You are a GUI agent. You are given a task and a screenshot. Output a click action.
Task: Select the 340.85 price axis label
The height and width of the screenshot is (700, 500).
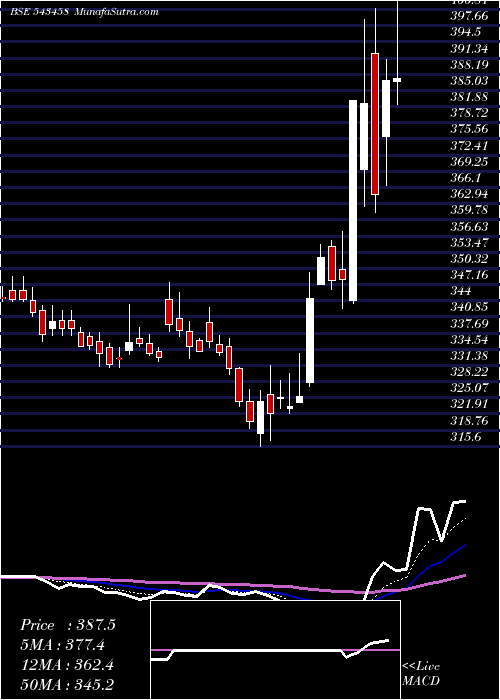(471, 307)
